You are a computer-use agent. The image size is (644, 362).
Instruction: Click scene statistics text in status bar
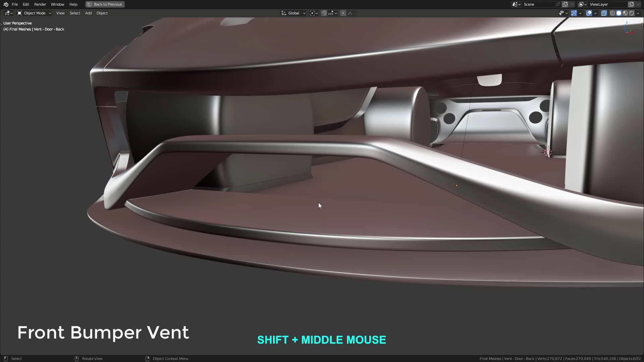pyautogui.click(x=560, y=359)
